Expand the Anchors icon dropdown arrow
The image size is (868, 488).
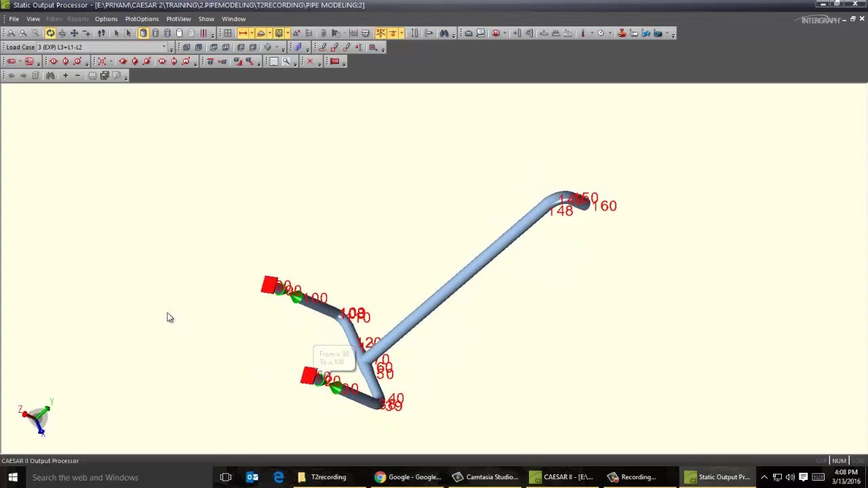pos(288,33)
